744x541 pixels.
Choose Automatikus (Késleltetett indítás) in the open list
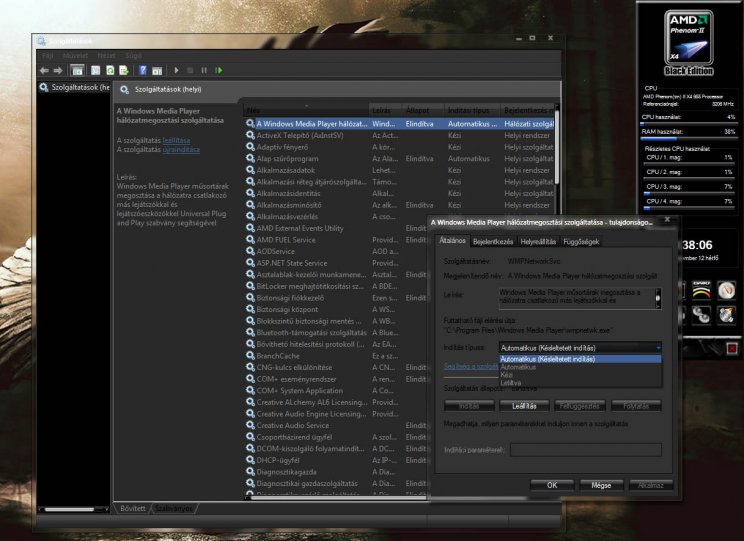(580, 359)
